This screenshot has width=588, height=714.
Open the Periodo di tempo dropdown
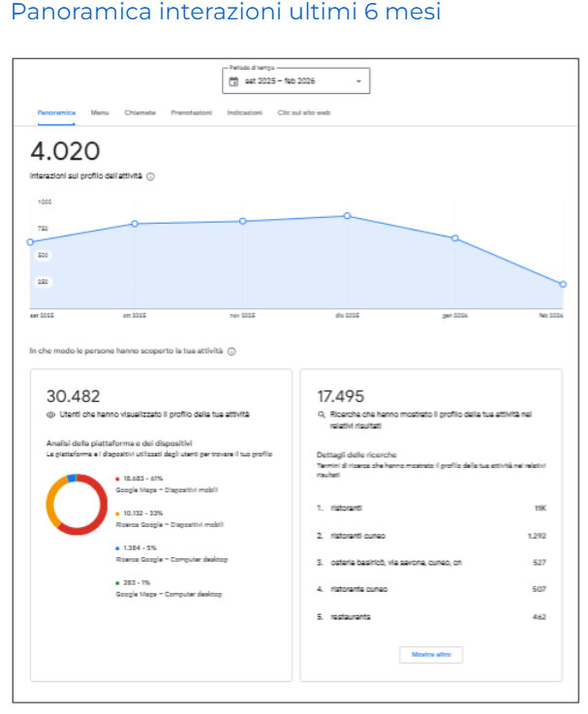click(295, 81)
